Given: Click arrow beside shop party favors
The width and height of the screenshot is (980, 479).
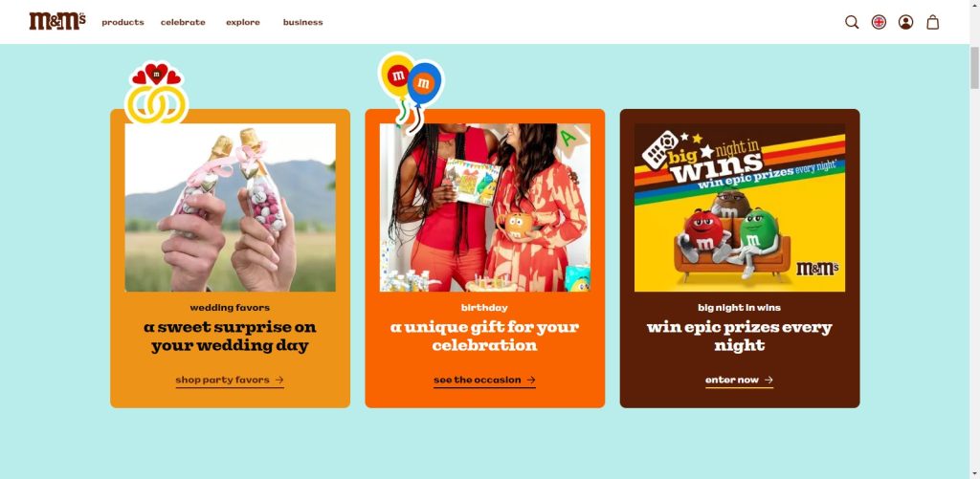Looking at the screenshot, I should [x=279, y=380].
